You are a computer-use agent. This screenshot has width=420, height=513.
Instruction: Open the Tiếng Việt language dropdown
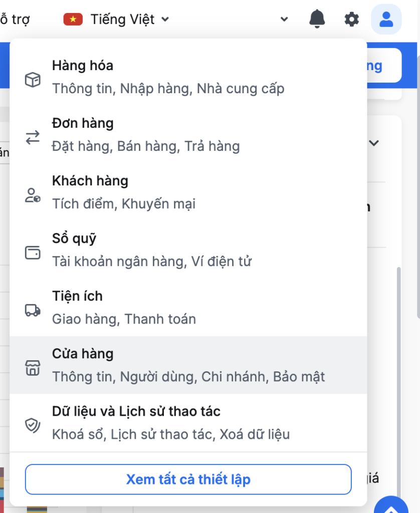coord(129,20)
